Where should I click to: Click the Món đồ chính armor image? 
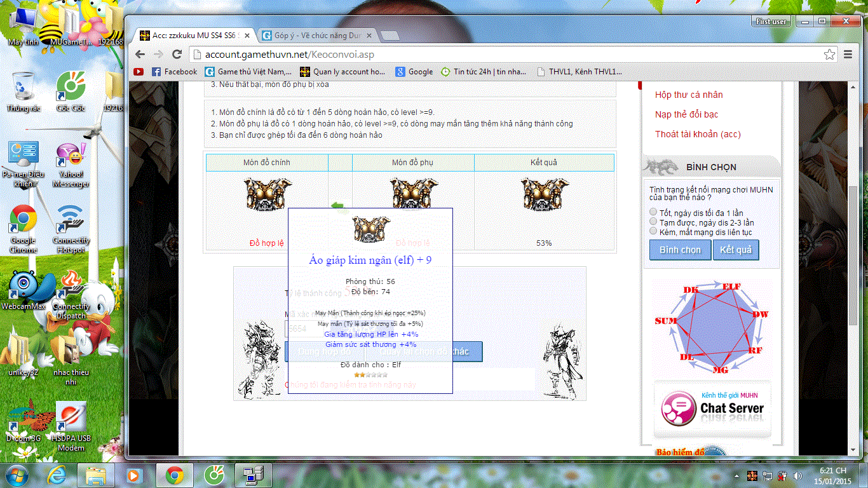(x=267, y=194)
